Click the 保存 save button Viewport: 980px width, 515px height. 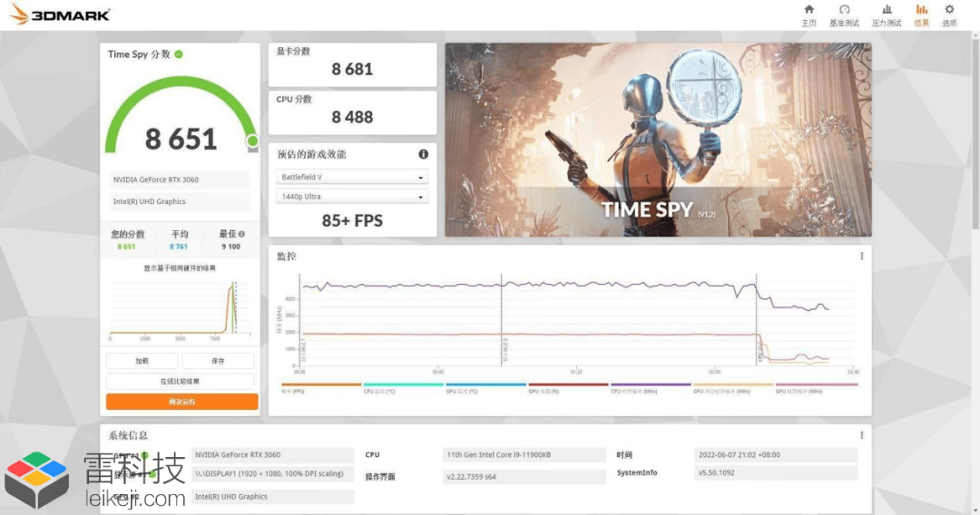[218, 361]
